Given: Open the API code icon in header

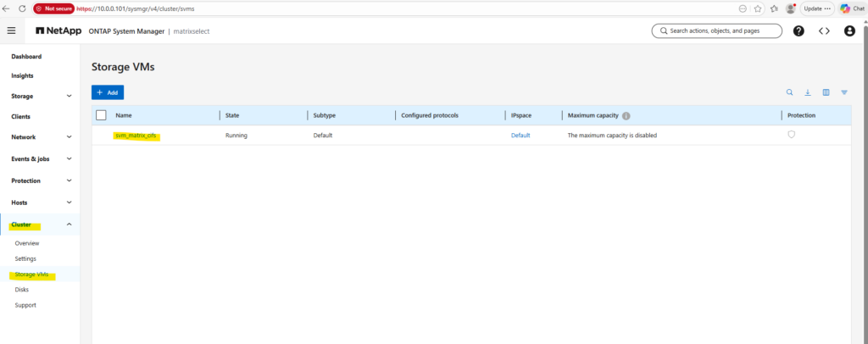Looking at the screenshot, I should point(824,31).
